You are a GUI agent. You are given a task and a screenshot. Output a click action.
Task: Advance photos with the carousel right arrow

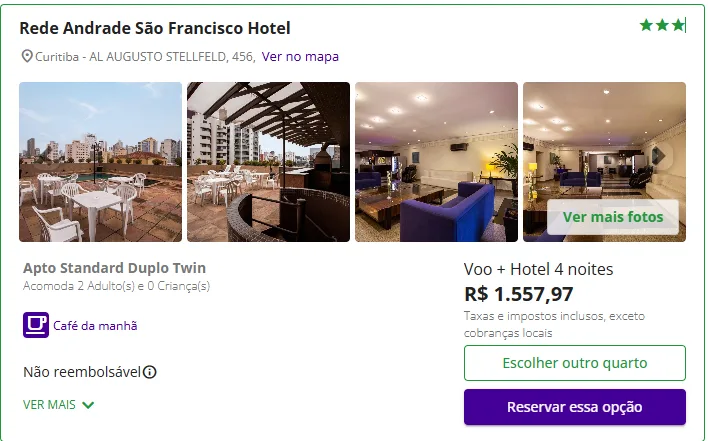pyautogui.click(x=659, y=155)
